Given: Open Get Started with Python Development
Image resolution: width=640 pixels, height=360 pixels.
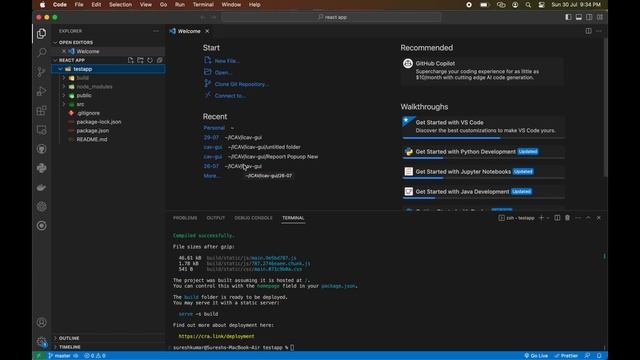Looking at the screenshot, I should click(483, 152).
